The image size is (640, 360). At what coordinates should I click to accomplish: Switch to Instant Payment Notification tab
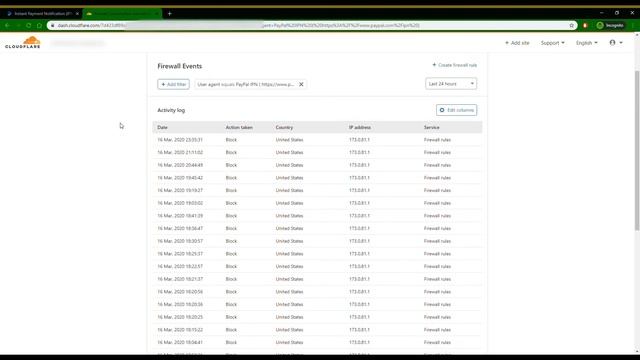click(x=42, y=13)
